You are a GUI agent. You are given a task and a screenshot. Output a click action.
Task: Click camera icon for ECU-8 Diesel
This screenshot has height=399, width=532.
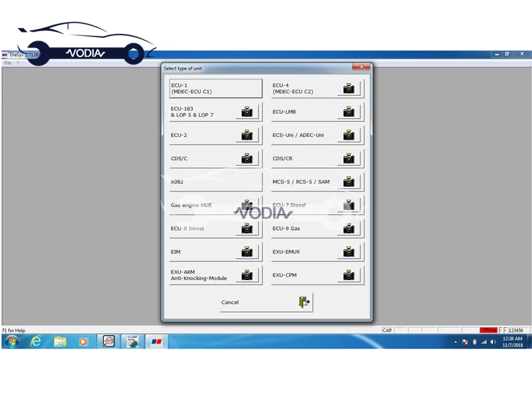[x=247, y=228]
